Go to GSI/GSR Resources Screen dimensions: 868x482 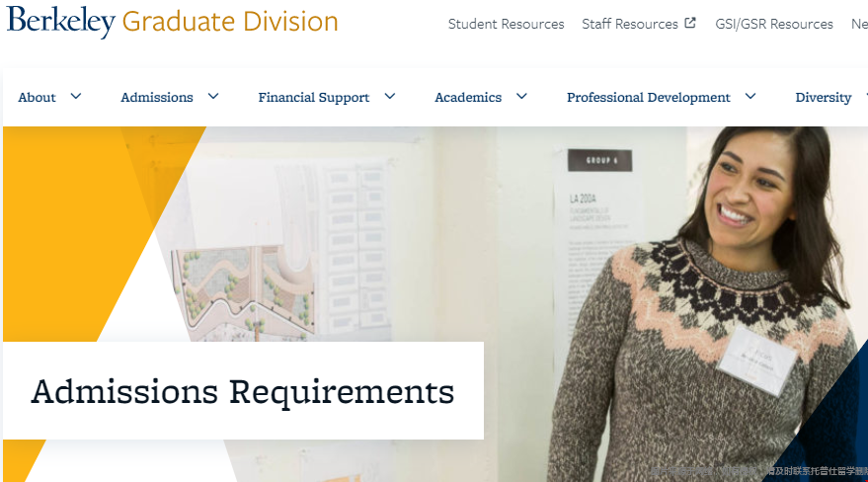click(x=774, y=24)
